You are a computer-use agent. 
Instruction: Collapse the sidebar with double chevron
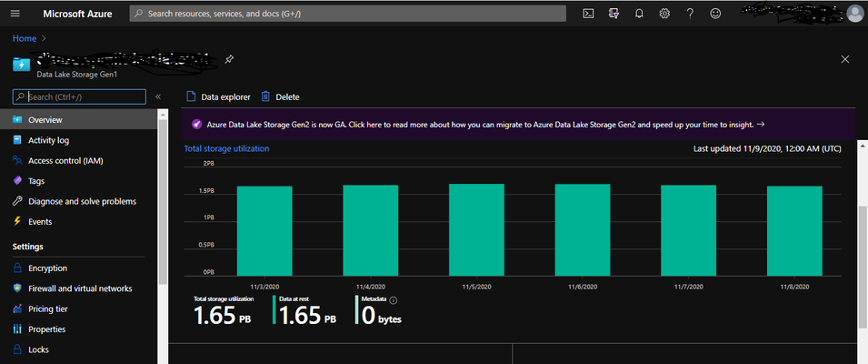coord(158,97)
